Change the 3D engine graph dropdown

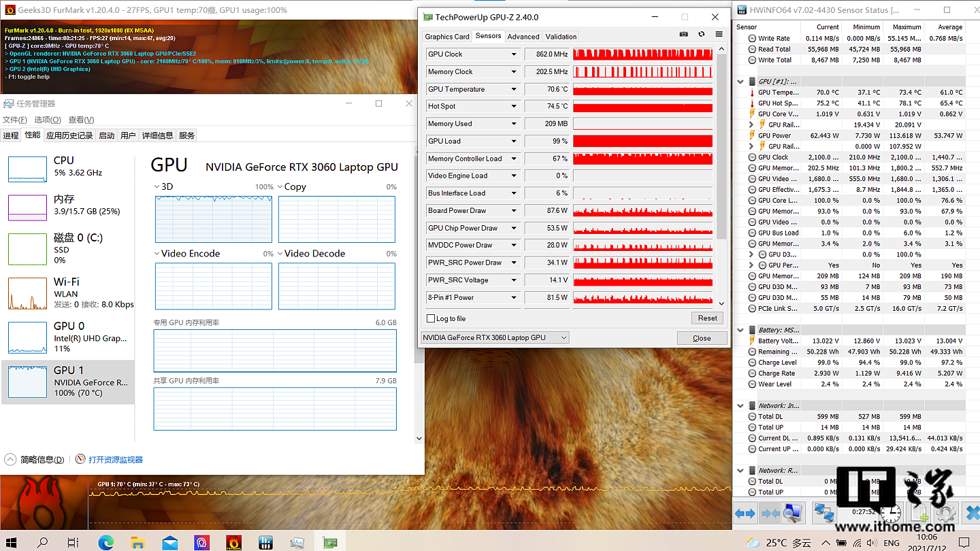coord(158,186)
